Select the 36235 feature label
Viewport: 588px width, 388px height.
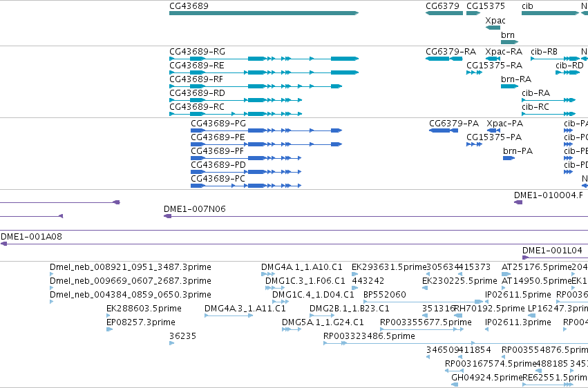coord(182,336)
